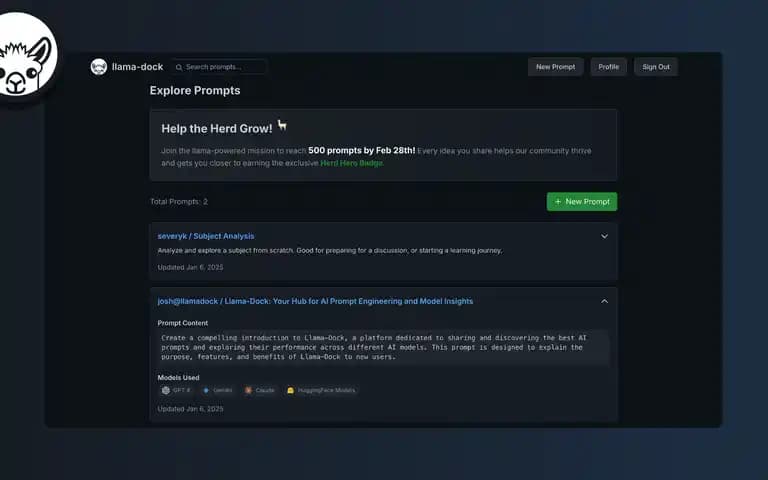Click the Claude model icon
This screenshot has width=768, height=480.
pos(248,390)
